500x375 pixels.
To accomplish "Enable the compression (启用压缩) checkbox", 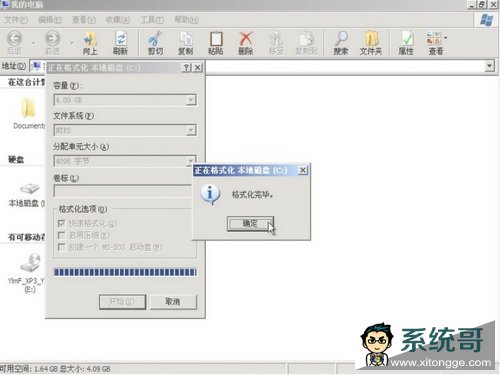I will 61,235.
